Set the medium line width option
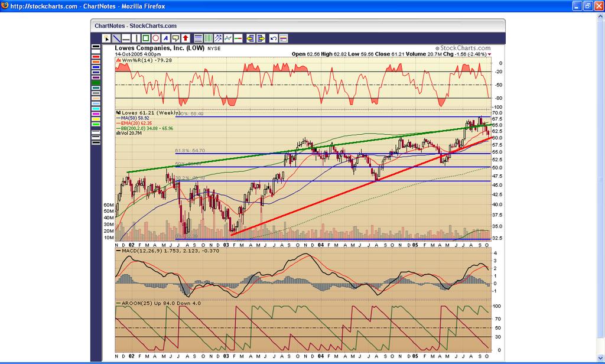The image size is (605, 364). (96, 138)
